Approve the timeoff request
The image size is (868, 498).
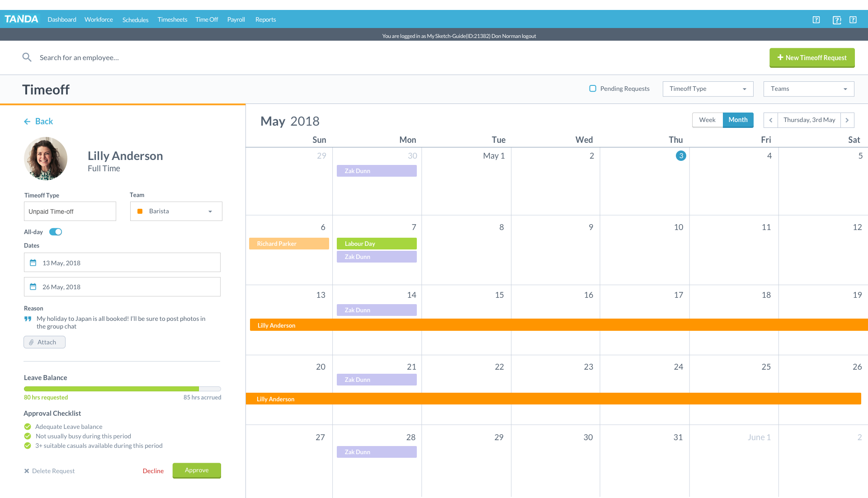tap(197, 470)
